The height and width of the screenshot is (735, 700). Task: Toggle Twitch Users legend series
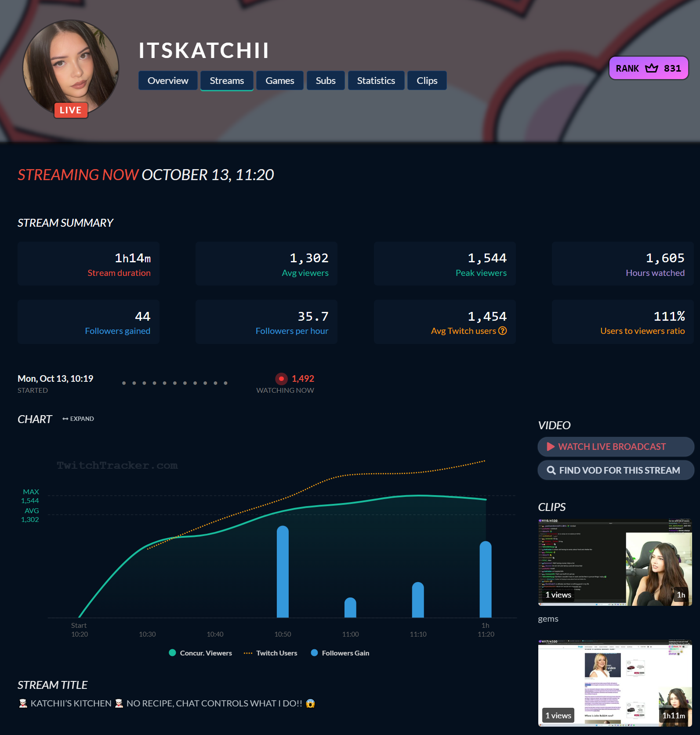coord(270,653)
